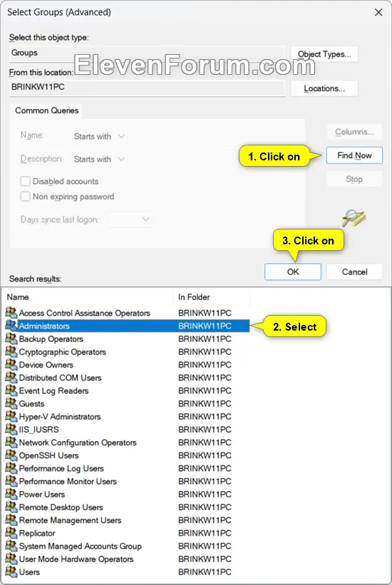Click the Performance Monitor Users group icon
This screenshot has width=392, height=585.
(11, 481)
